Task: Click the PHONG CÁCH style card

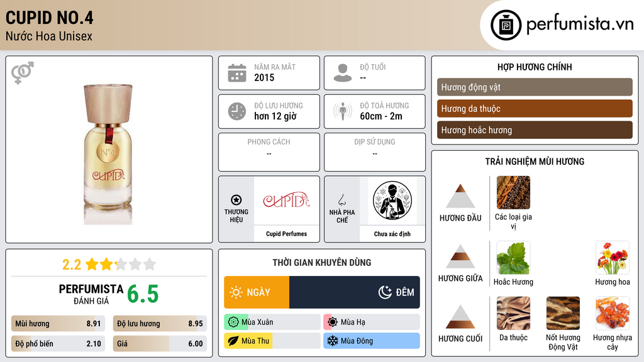Action: coord(269,152)
